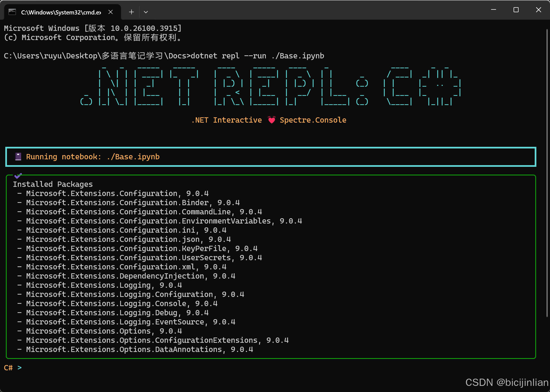550x392 pixels.
Task: Click the Installed Packages heading
Action: coord(53,184)
